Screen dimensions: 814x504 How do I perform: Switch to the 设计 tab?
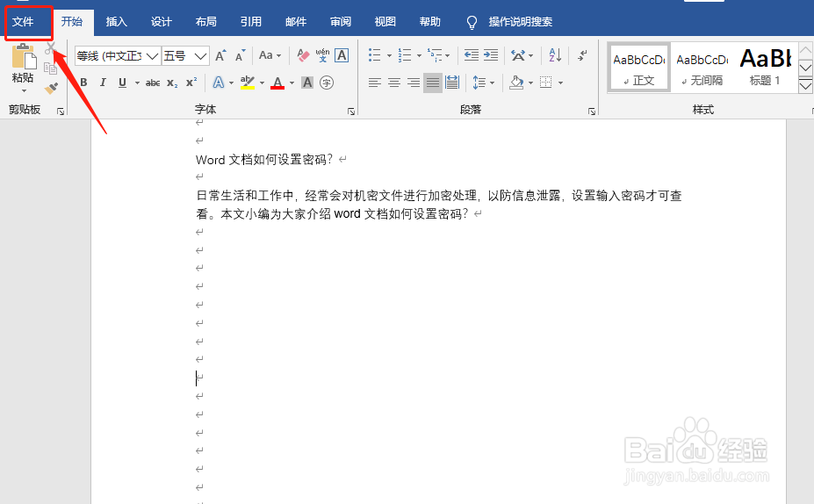coord(161,22)
